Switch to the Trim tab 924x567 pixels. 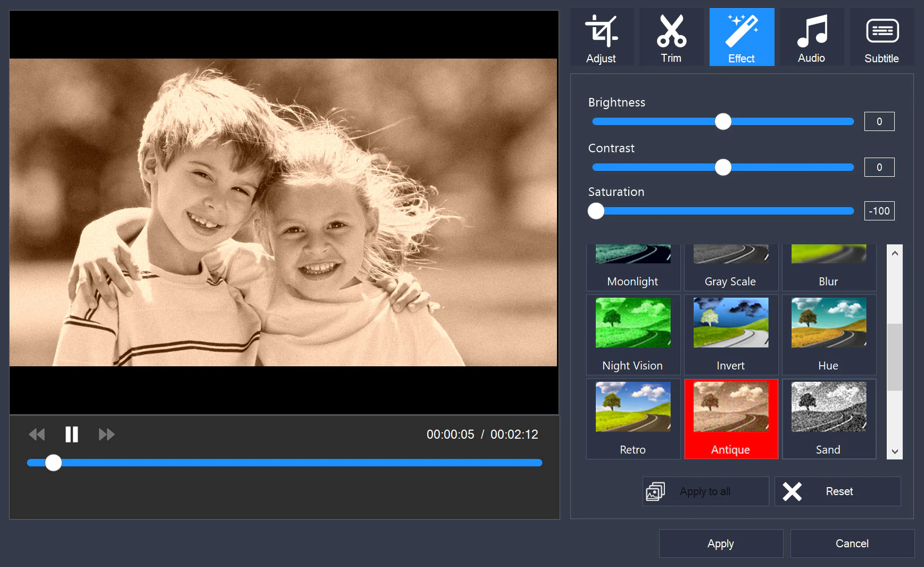(x=671, y=37)
